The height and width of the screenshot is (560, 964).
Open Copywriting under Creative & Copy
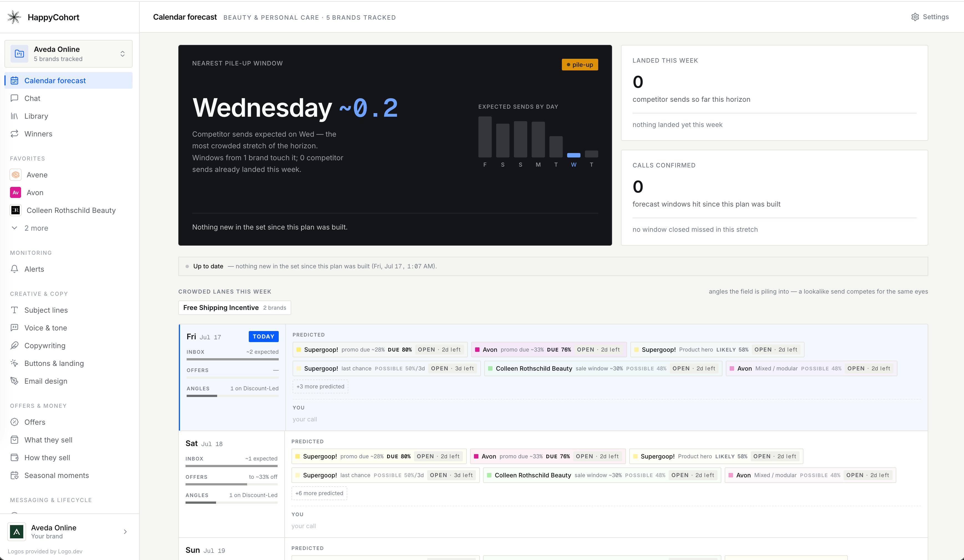pyautogui.click(x=69, y=345)
